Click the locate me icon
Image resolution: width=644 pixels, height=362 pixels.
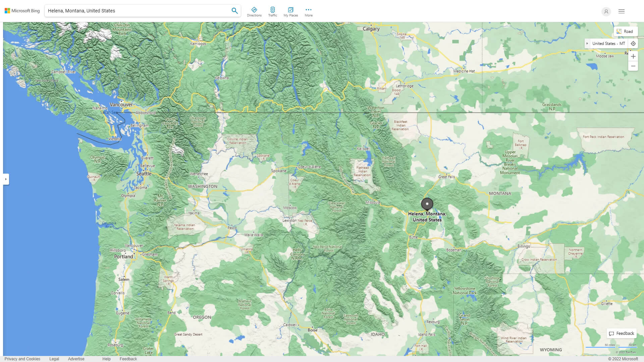(x=633, y=44)
